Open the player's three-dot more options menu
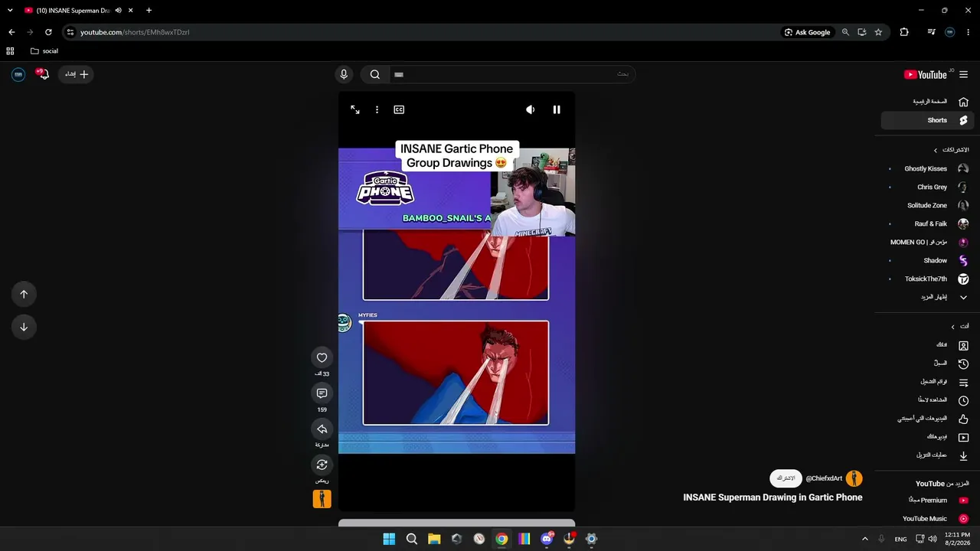Image resolution: width=980 pixels, height=551 pixels. click(377, 109)
